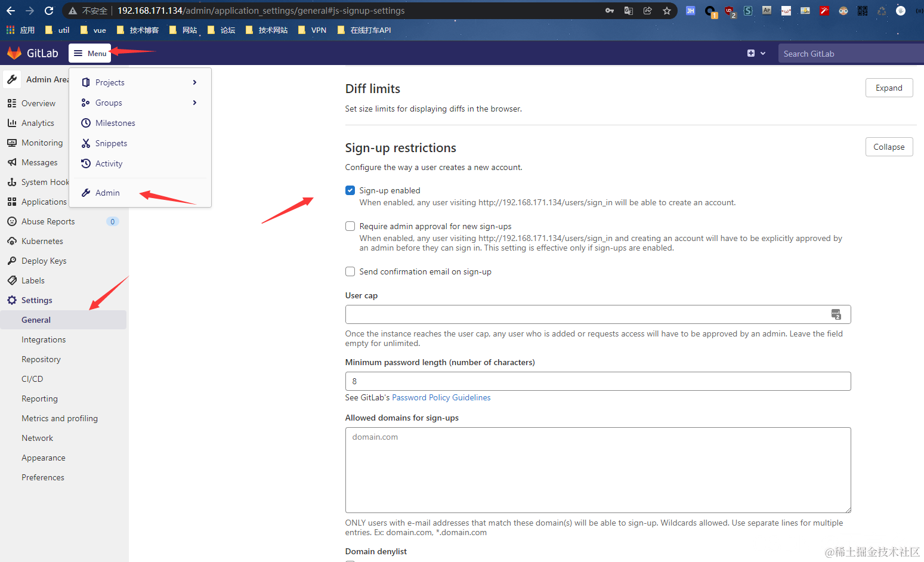Viewport: 924px width, 562px height.
Task: Toggle Require admin approval checkbox
Action: pos(350,226)
